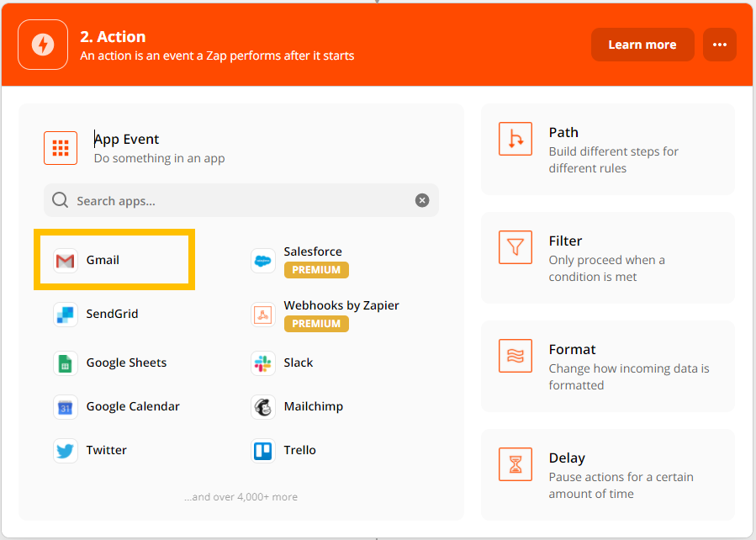Viewport: 756px width, 540px height.
Task: Click the '2. Action' header title
Action: 113,37
